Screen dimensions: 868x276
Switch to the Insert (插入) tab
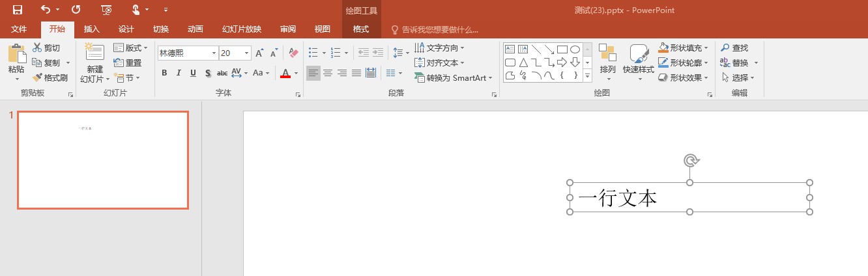pyautogui.click(x=92, y=29)
